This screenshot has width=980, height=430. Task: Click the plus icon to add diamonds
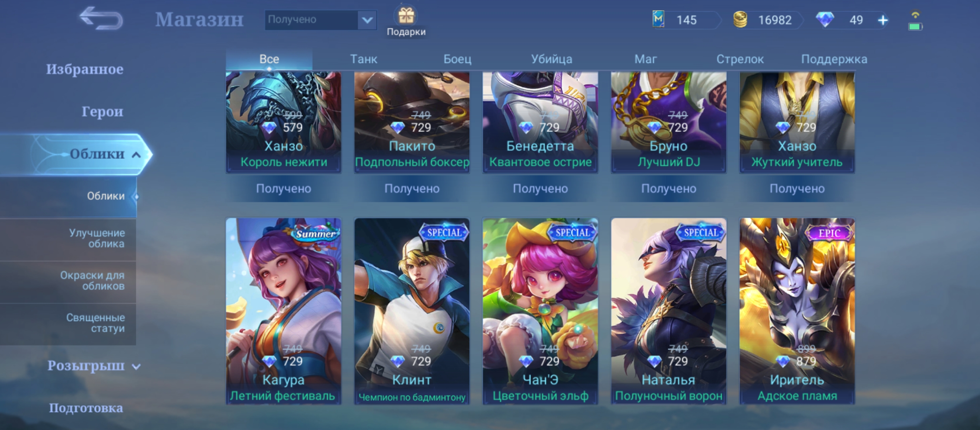883,20
